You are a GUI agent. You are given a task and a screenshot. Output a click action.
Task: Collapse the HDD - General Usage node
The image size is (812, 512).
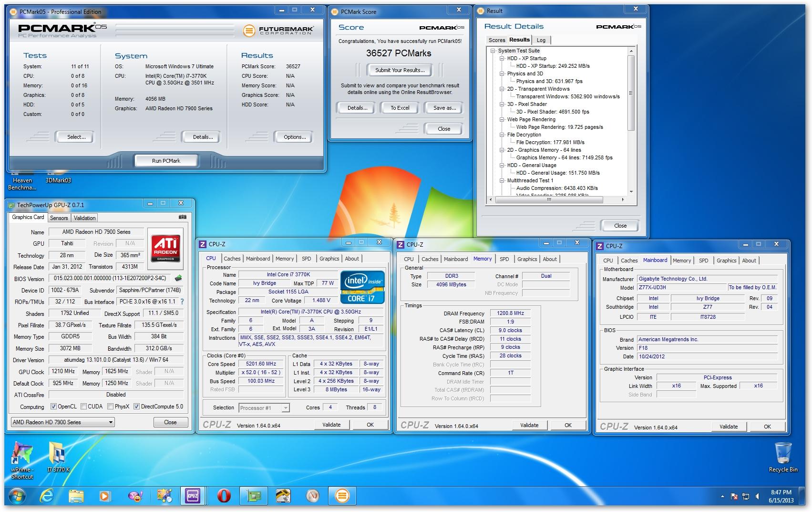pos(502,165)
